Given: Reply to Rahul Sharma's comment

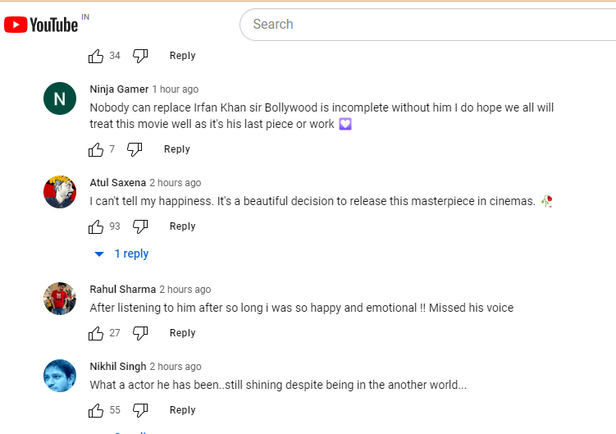Looking at the screenshot, I should click(182, 333).
